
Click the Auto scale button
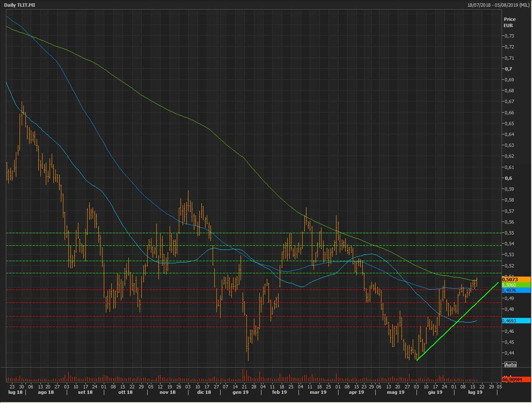510,365
